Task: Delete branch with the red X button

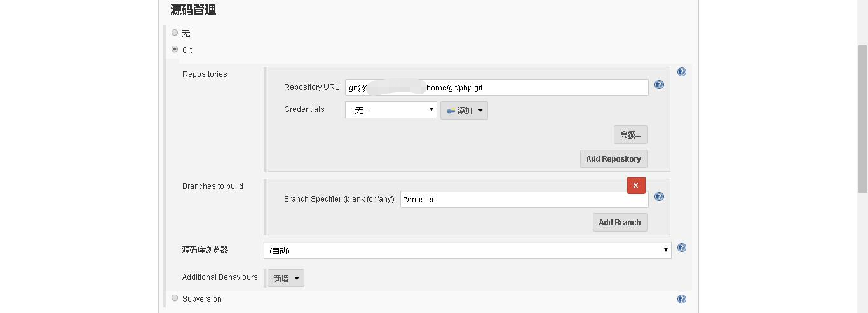Action: pyautogui.click(x=636, y=185)
